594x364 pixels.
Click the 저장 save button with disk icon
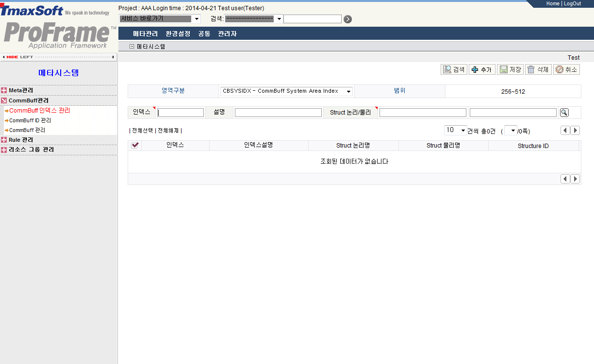pyautogui.click(x=510, y=70)
